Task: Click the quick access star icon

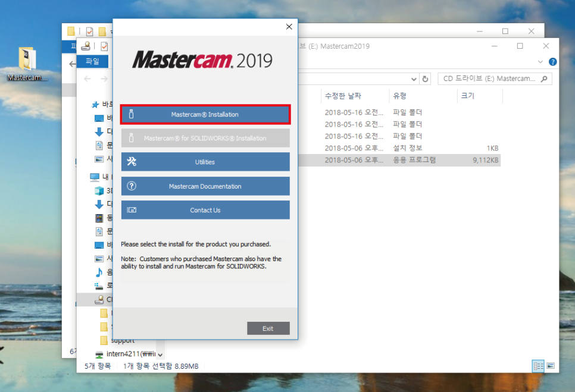Action: click(x=95, y=105)
